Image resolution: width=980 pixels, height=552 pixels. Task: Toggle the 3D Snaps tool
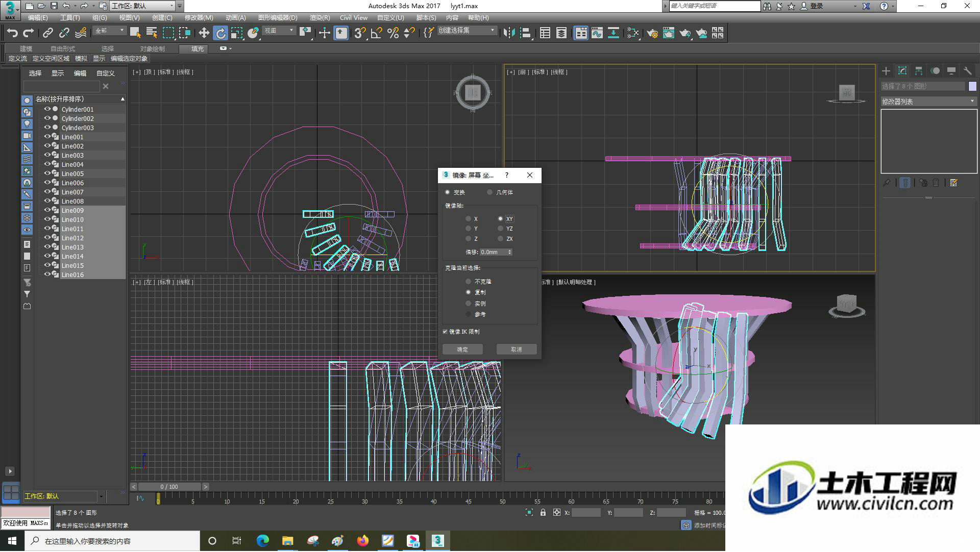click(360, 33)
